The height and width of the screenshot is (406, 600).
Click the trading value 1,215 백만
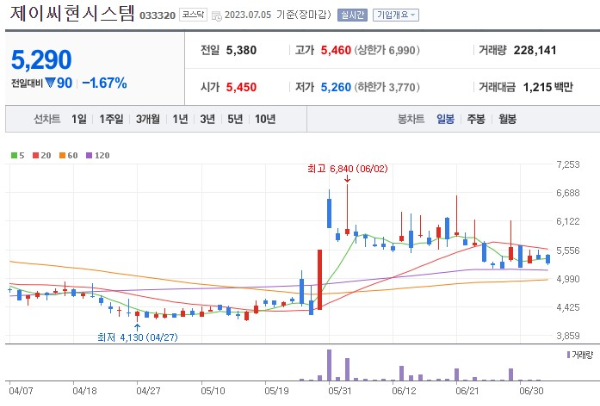(548, 87)
